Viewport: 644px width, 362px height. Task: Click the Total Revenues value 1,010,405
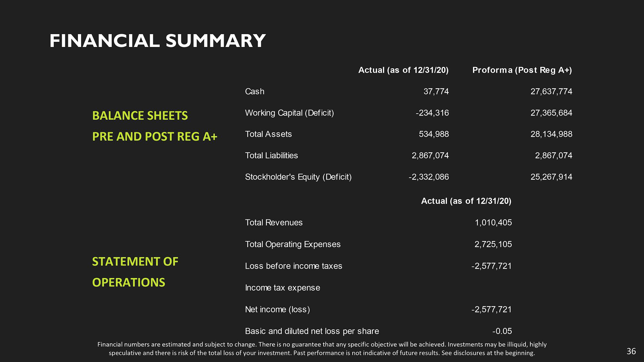pyautogui.click(x=493, y=223)
